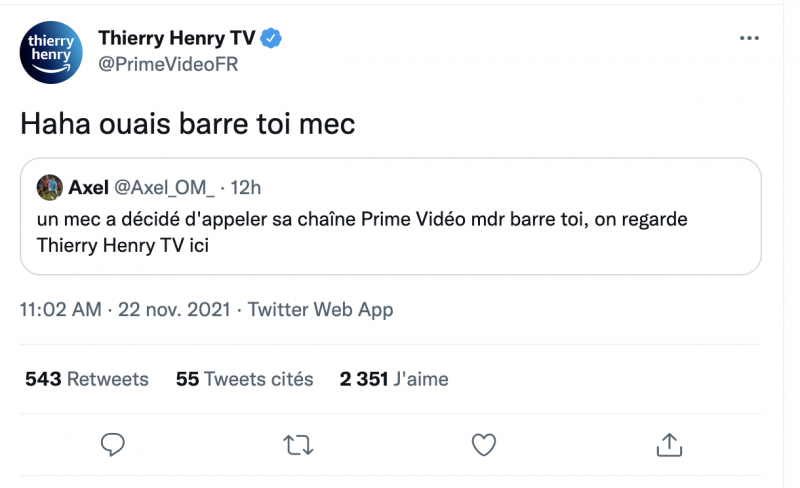
Task: Click Axel's small profile picture
Action: [x=49, y=187]
